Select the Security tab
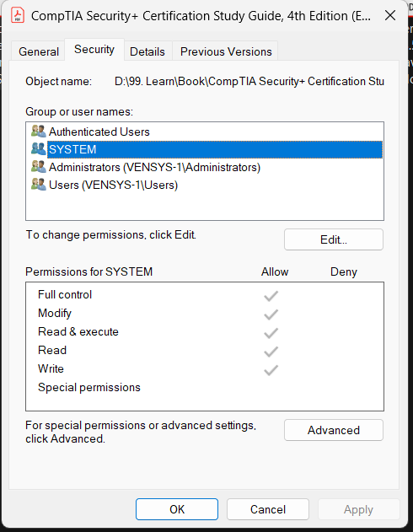 click(x=94, y=50)
